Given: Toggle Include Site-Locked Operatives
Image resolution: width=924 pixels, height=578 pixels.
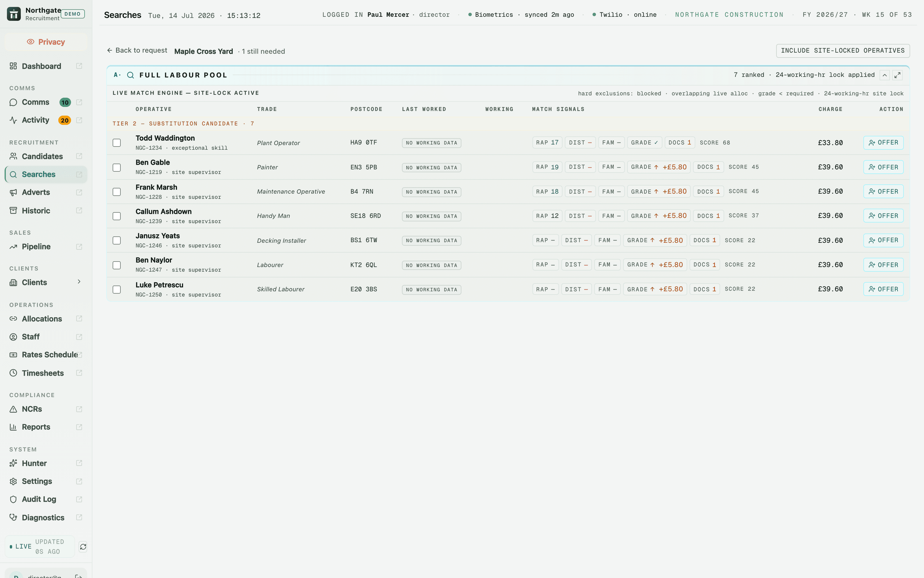Looking at the screenshot, I should 843,51.
